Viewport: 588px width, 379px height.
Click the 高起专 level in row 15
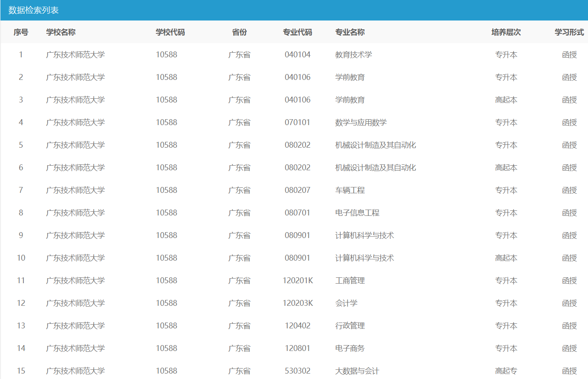point(506,371)
